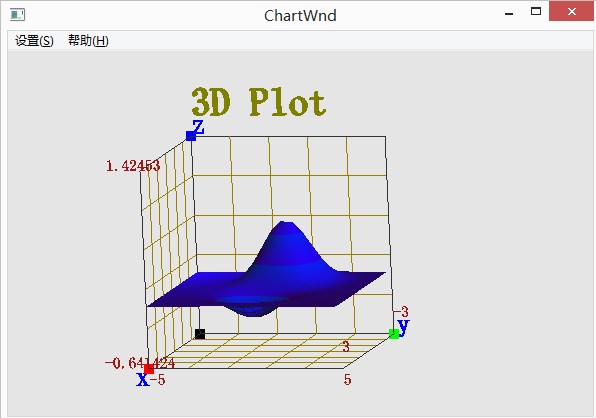Click the 1.42453 z-axis maximum value
The image size is (596, 418).
pyautogui.click(x=133, y=166)
